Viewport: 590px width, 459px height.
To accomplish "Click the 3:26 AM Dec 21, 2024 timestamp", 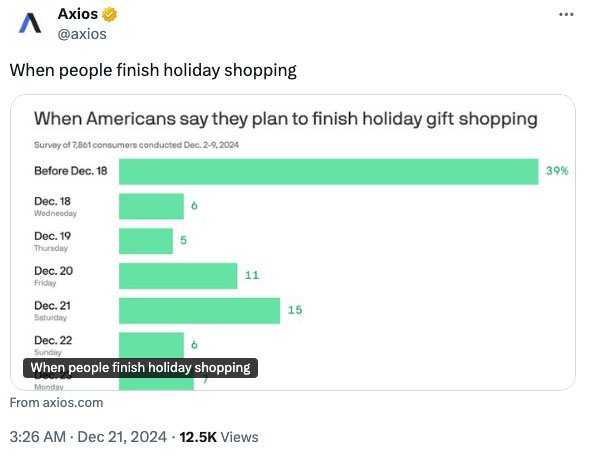I will [88, 437].
